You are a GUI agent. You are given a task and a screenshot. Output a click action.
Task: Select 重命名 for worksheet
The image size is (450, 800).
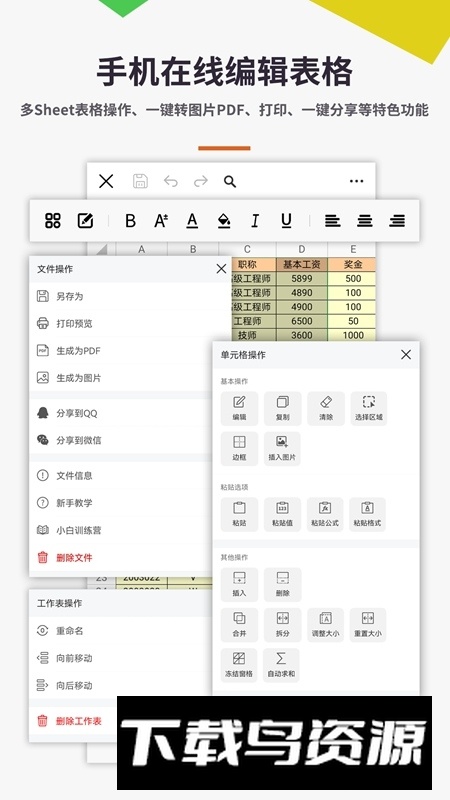coord(120,631)
